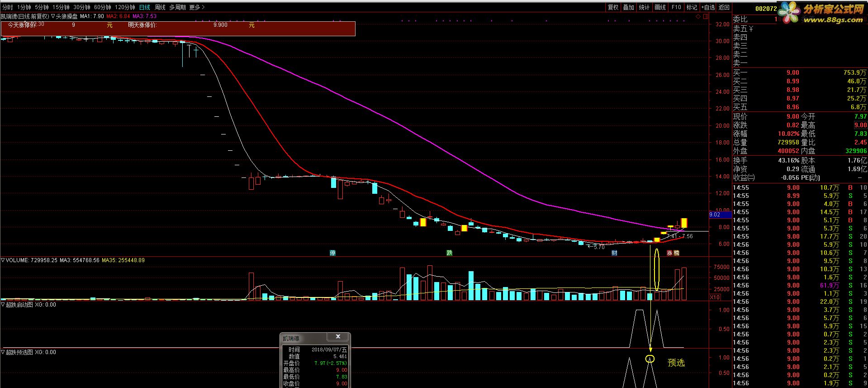This screenshot has height=388, width=868.
Task: Click the 换手 value 43.16%
Action: 788,160
